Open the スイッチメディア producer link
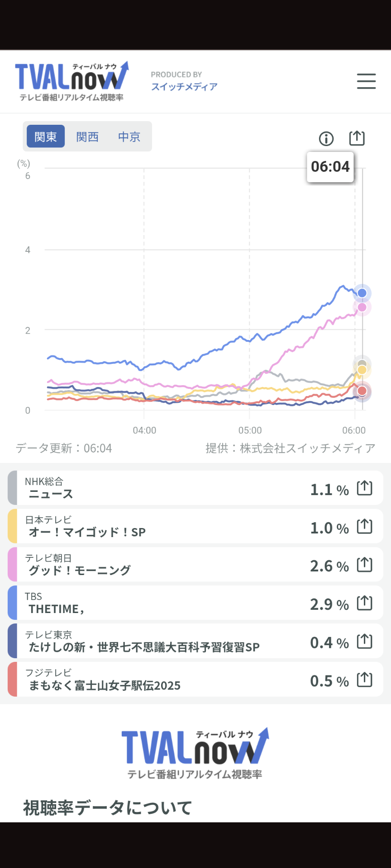 pos(184,86)
